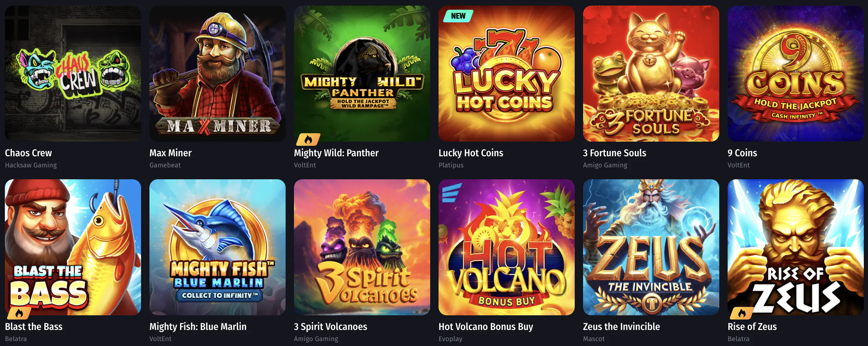
Task: Click the Rise of Zeus title text
Action: (752, 326)
